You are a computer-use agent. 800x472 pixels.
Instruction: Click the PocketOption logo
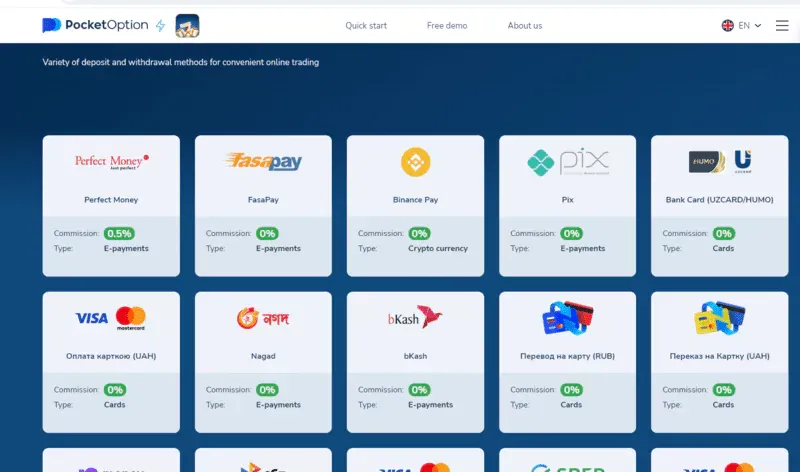click(95, 25)
